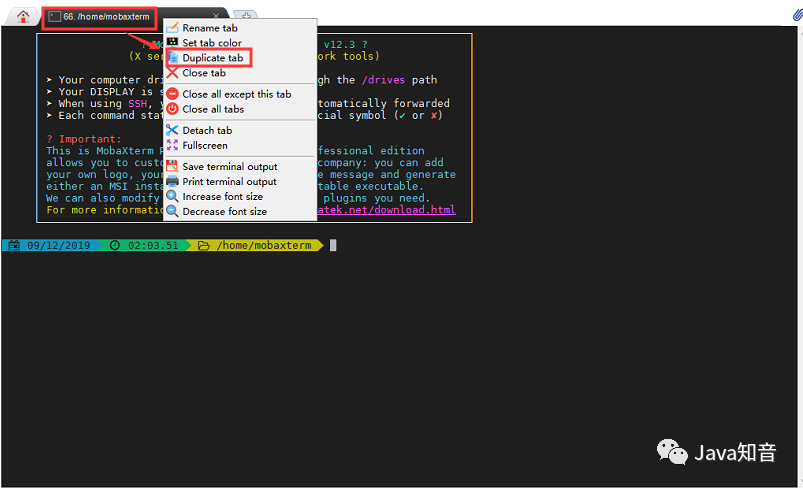803x488 pixels.
Task: Close the /home/mobaxterm tab with X
Action: pyautogui.click(x=216, y=16)
